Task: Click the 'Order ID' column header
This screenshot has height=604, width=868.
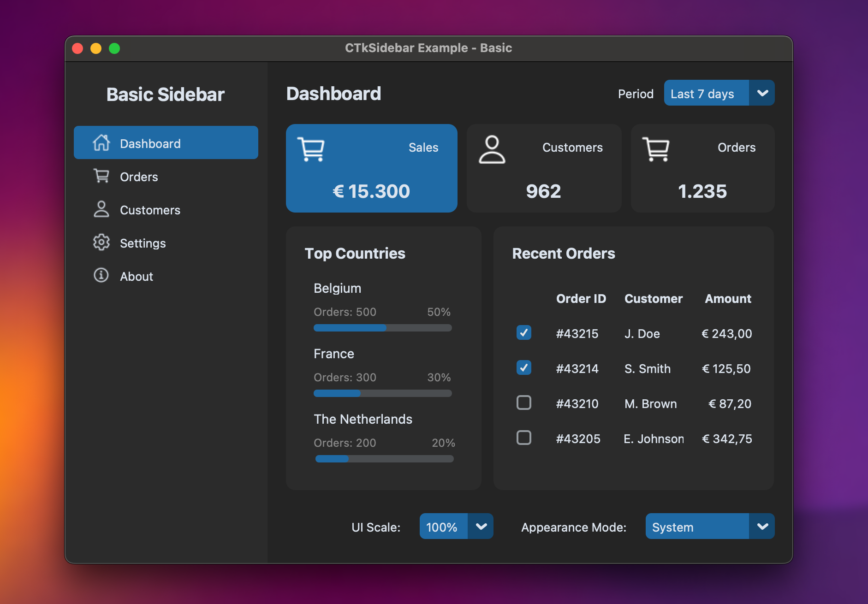Action: point(581,299)
